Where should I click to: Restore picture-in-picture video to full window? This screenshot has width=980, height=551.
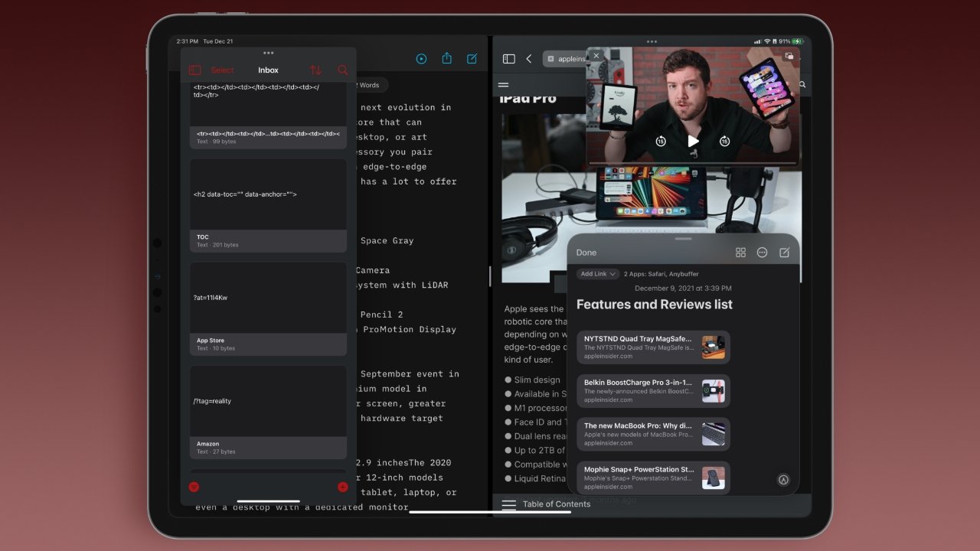coord(789,56)
